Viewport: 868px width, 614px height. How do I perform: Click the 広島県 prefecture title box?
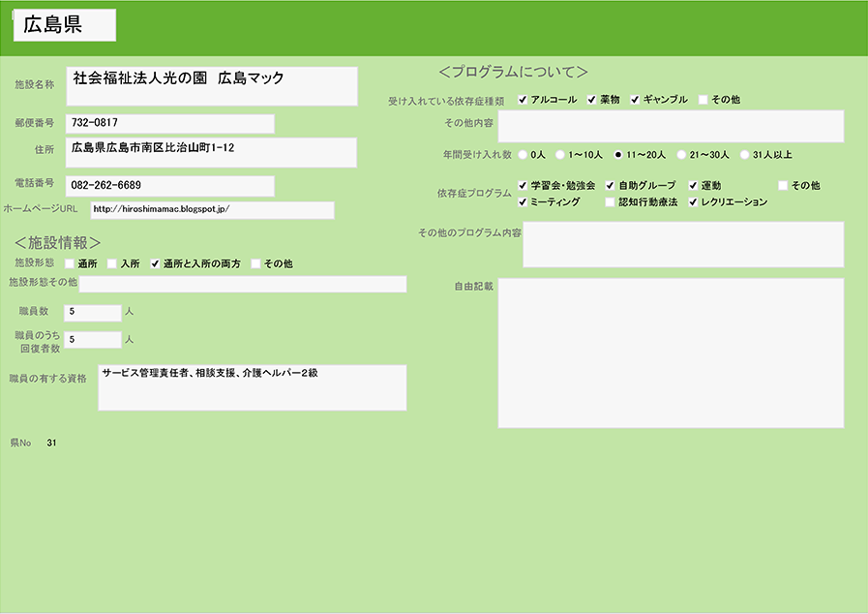(65, 26)
